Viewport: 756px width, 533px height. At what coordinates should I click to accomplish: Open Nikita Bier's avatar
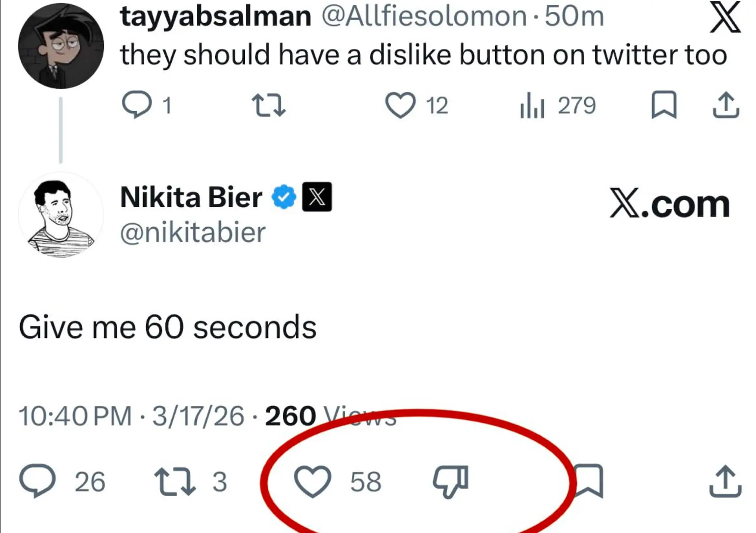61,215
